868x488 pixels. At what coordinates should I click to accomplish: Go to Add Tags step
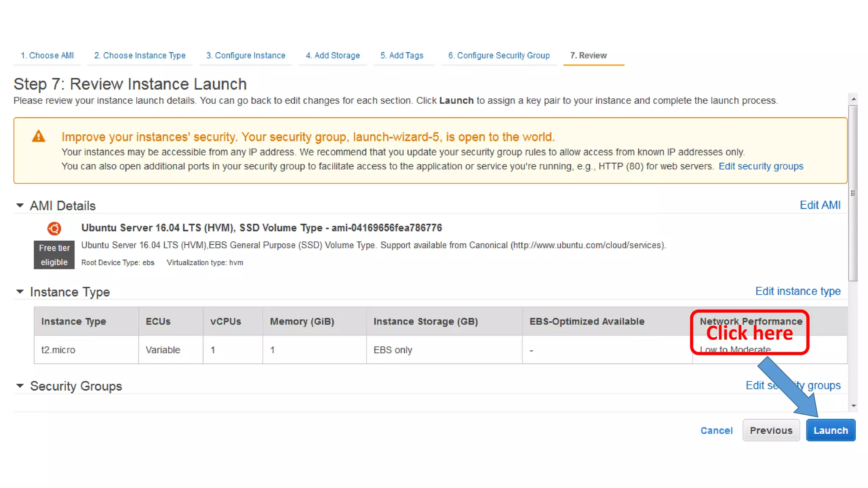[x=402, y=55]
